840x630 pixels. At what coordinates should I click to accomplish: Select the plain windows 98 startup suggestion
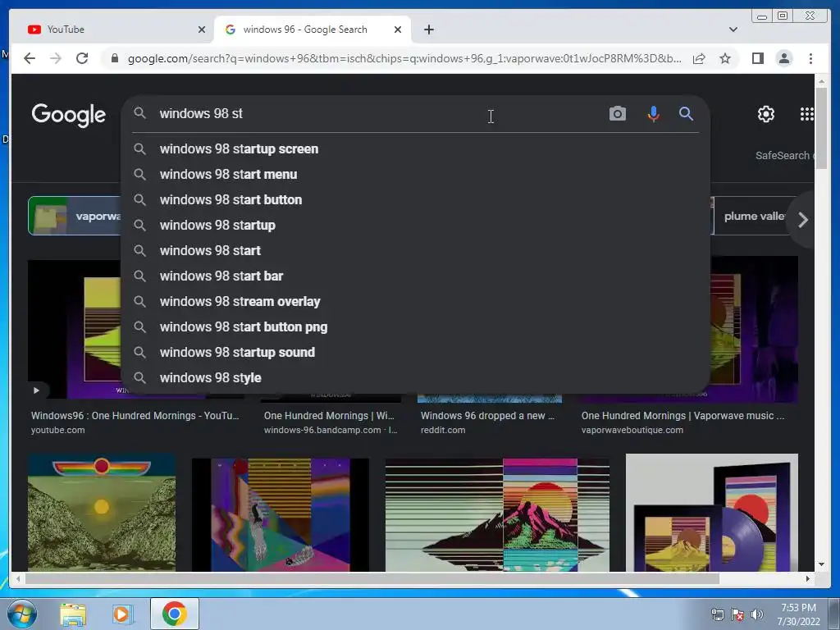[x=415, y=225]
